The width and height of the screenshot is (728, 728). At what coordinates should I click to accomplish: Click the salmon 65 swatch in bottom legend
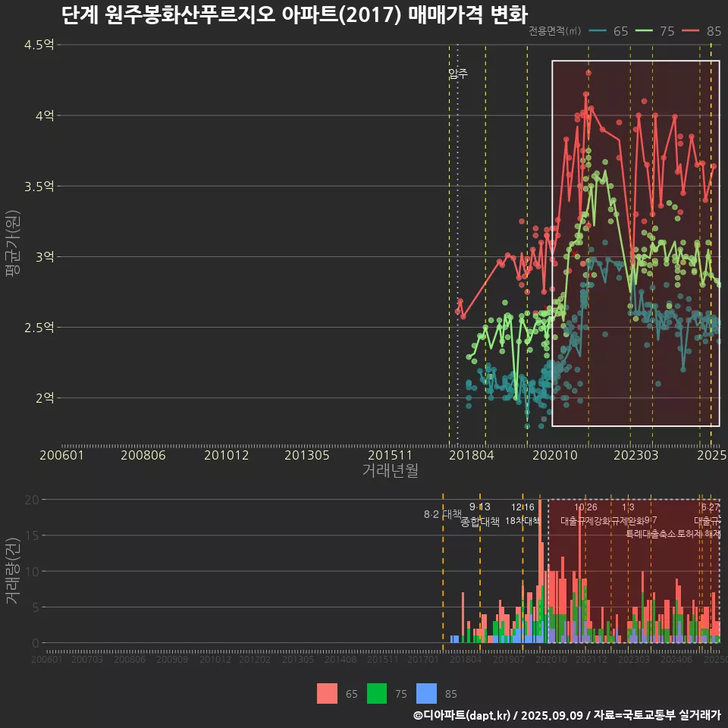tap(327, 693)
